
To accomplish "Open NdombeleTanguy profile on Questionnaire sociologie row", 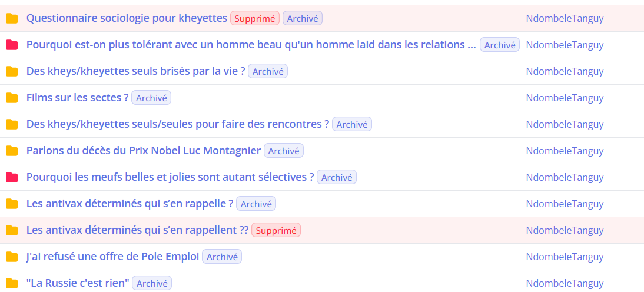I will pos(565,18).
